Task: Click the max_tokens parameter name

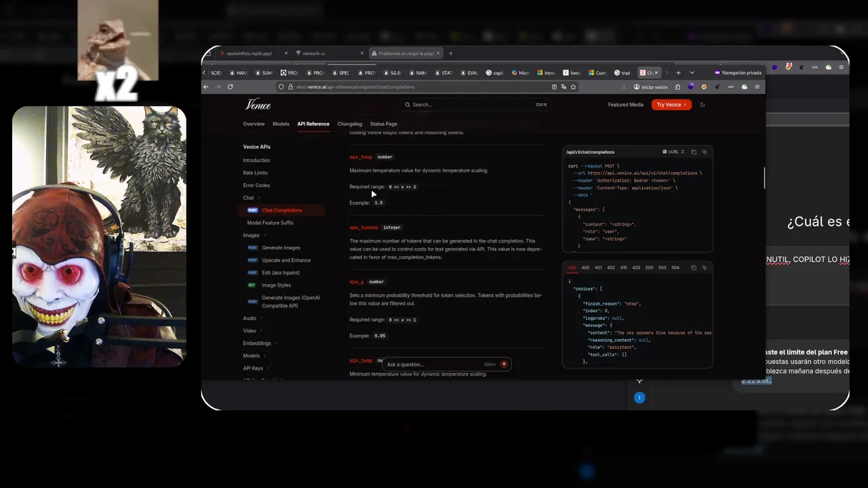Action: point(364,228)
